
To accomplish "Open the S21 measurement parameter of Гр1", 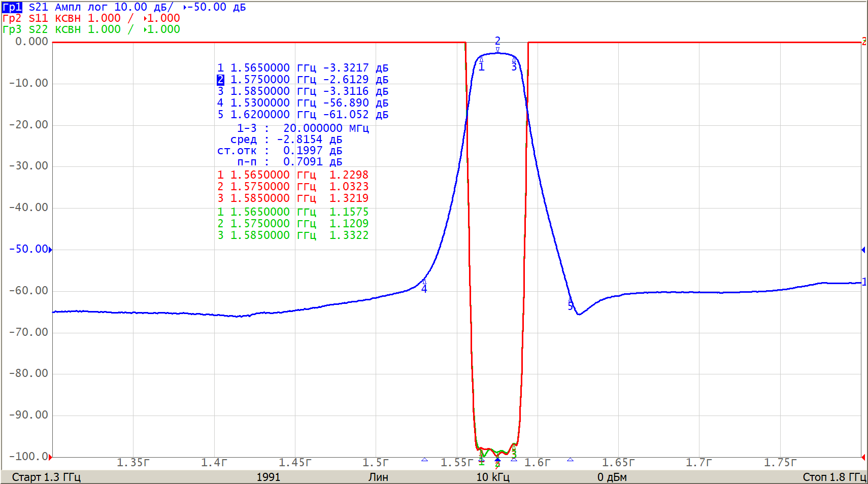I will pos(38,7).
